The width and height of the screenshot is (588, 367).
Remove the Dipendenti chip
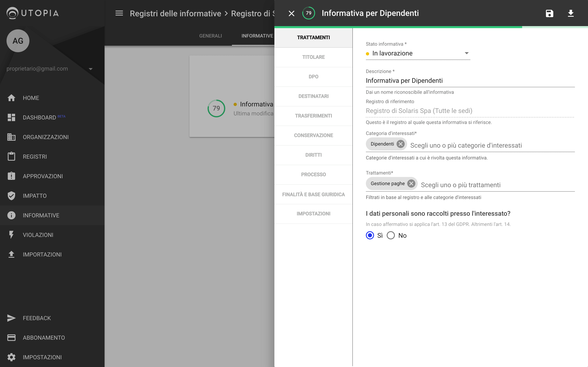pyautogui.click(x=400, y=144)
